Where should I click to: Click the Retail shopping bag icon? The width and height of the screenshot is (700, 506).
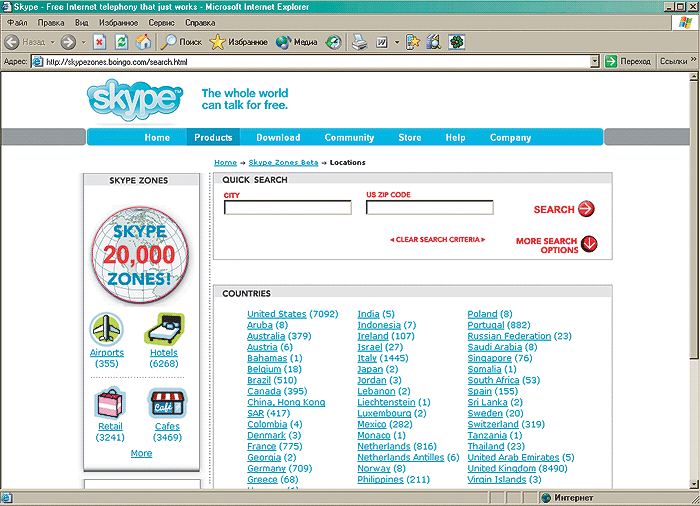click(x=110, y=404)
